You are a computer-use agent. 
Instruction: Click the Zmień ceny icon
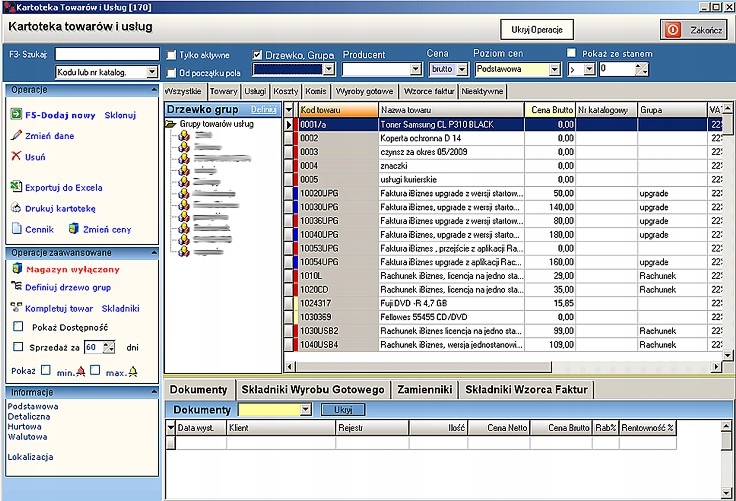click(x=73, y=229)
